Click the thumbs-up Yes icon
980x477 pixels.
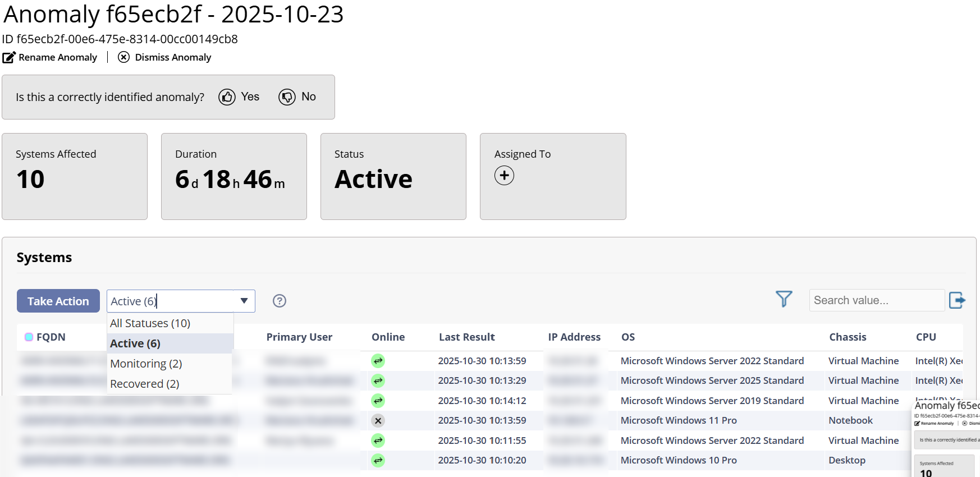[x=227, y=97]
